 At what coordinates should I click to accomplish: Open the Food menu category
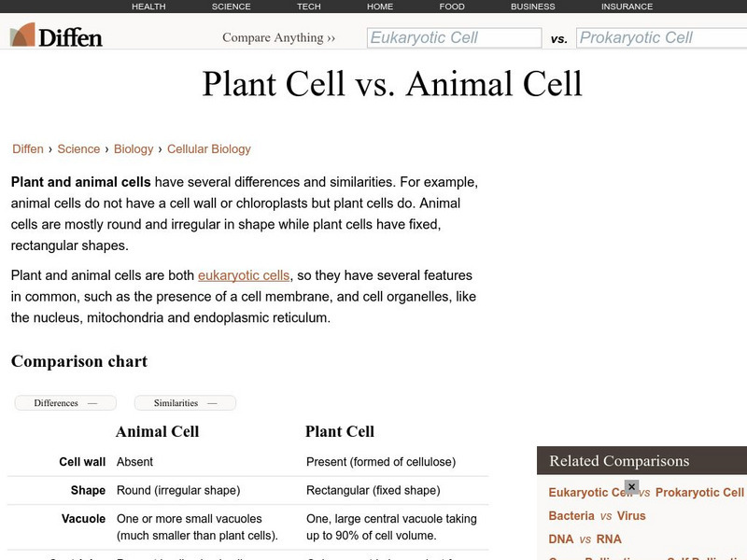[x=452, y=7]
